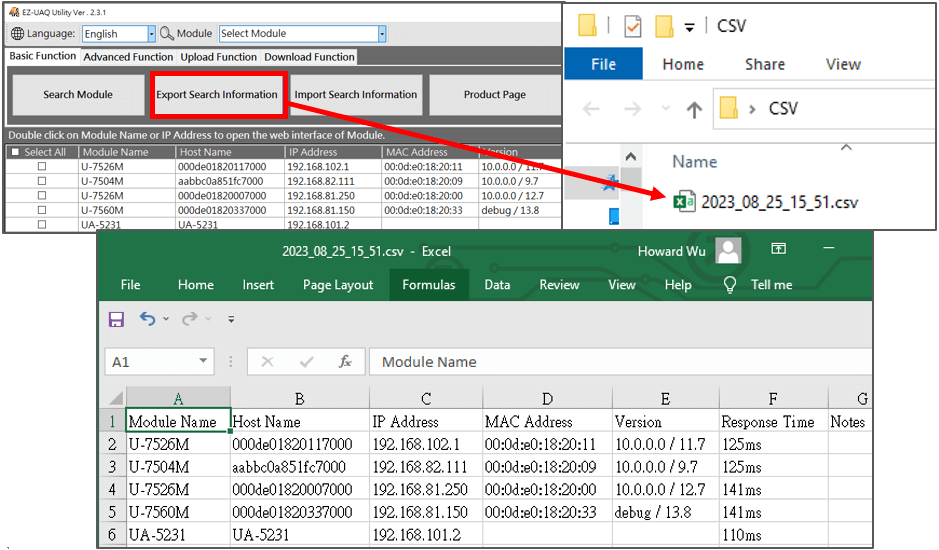939x550 pixels.
Task: Switch to Basic Function tab
Action: [x=43, y=56]
